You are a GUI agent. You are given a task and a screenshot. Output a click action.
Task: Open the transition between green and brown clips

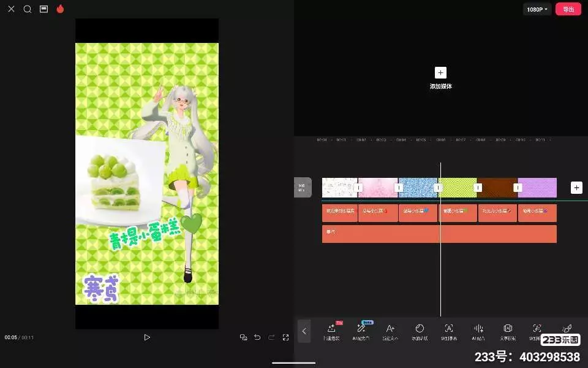tap(478, 188)
